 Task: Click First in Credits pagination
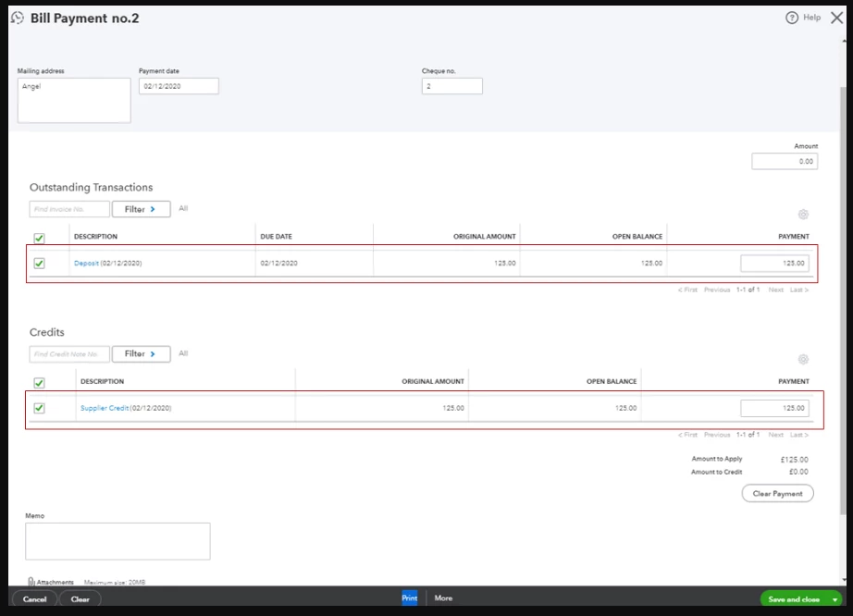coord(687,435)
